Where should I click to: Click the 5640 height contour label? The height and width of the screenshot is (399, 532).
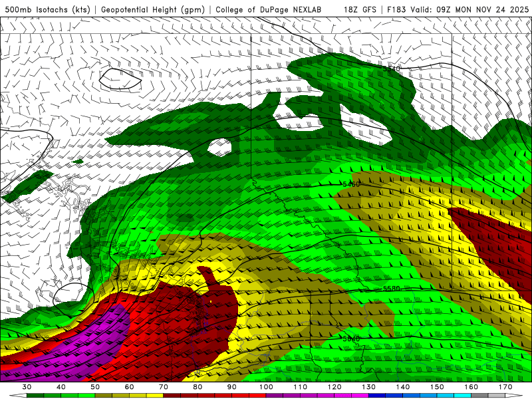pyautogui.click(x=351, y=338)
